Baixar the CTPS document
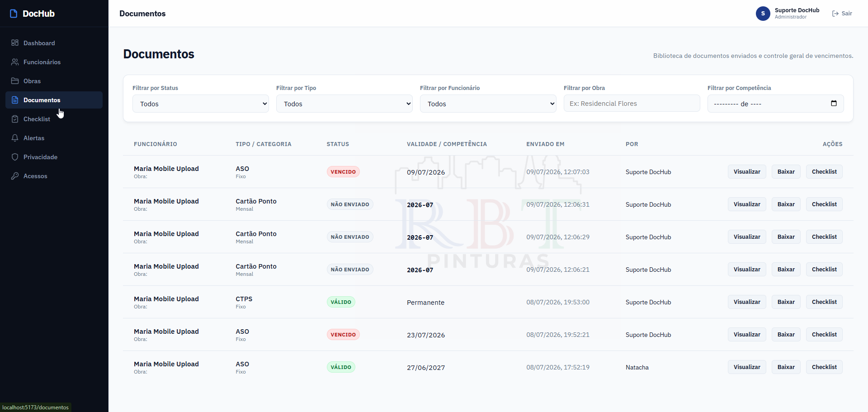The width and height of the screenshot is (868, 412). click(x=786, y=302)
